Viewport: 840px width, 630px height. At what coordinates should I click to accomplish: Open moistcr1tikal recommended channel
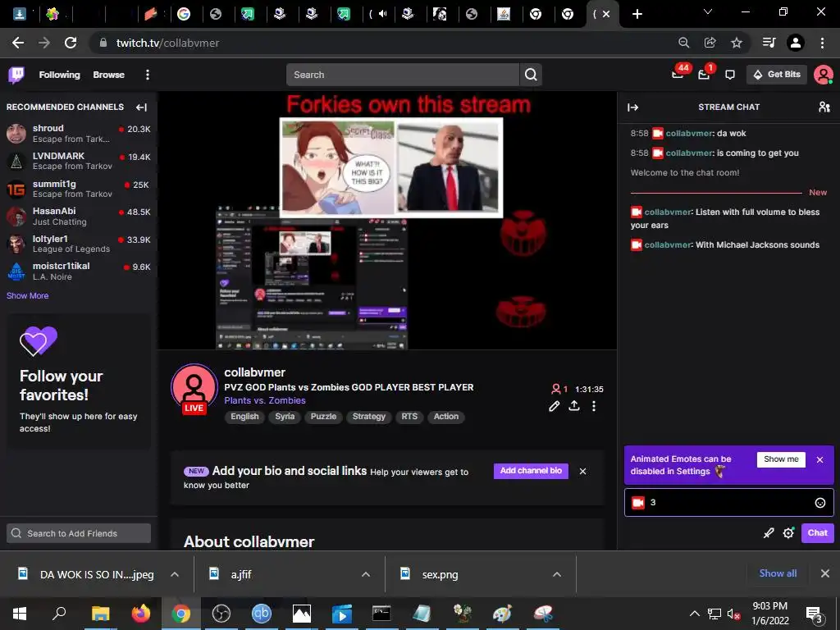[x=79, y=272]
